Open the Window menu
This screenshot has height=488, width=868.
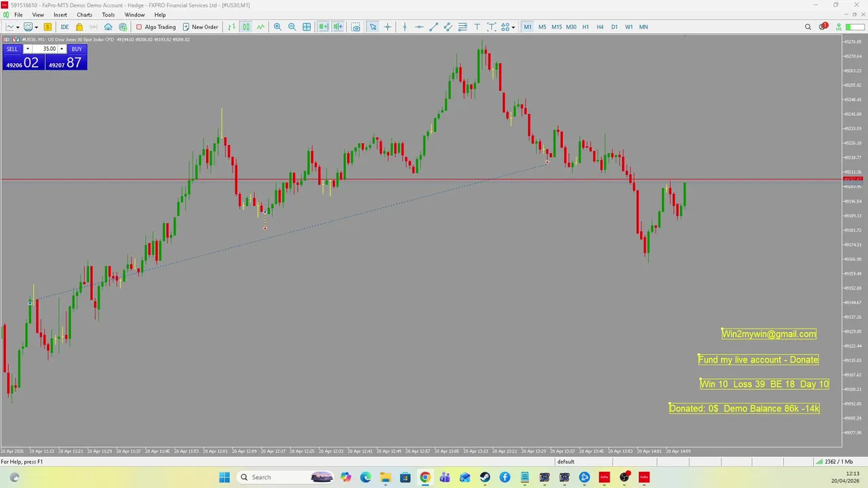tap(134, 15)
